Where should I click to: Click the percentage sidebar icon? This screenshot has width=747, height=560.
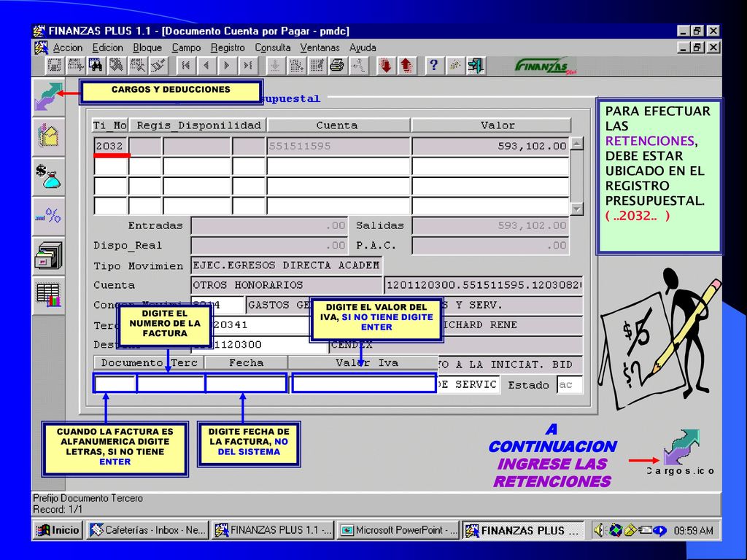(x=48, y=216)
